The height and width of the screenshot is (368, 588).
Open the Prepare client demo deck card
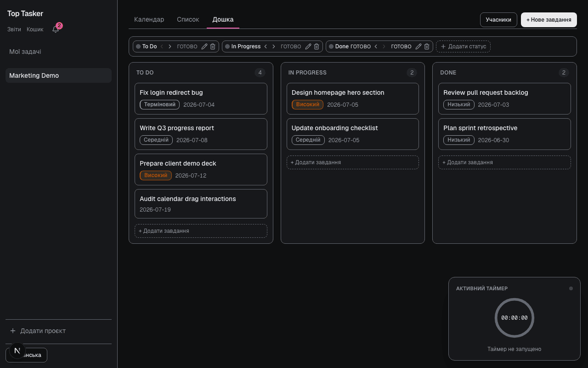[201, 169]
